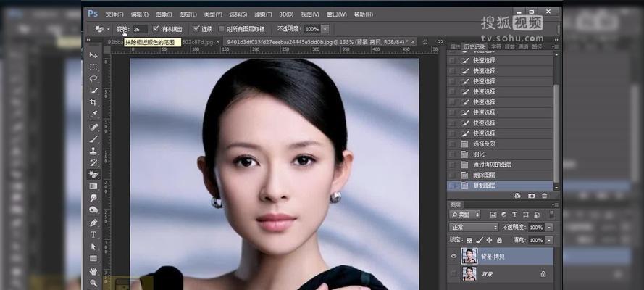This screenshot has height=290, width=644.
Task: Expand the hidden document tabs chevron
Action: (440, 41)
